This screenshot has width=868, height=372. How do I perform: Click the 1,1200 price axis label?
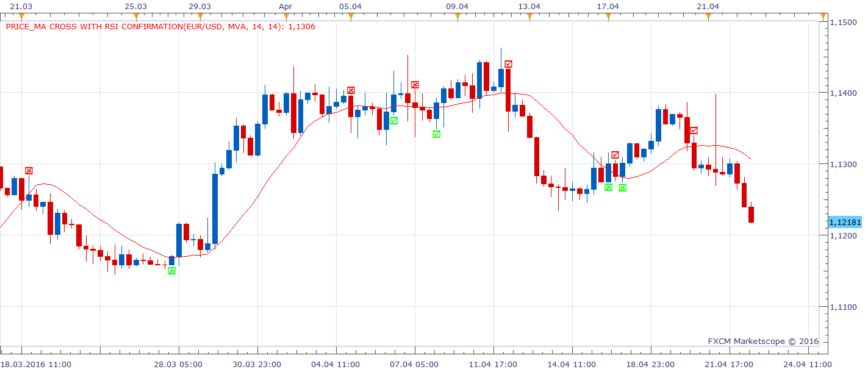pos(844,235)
